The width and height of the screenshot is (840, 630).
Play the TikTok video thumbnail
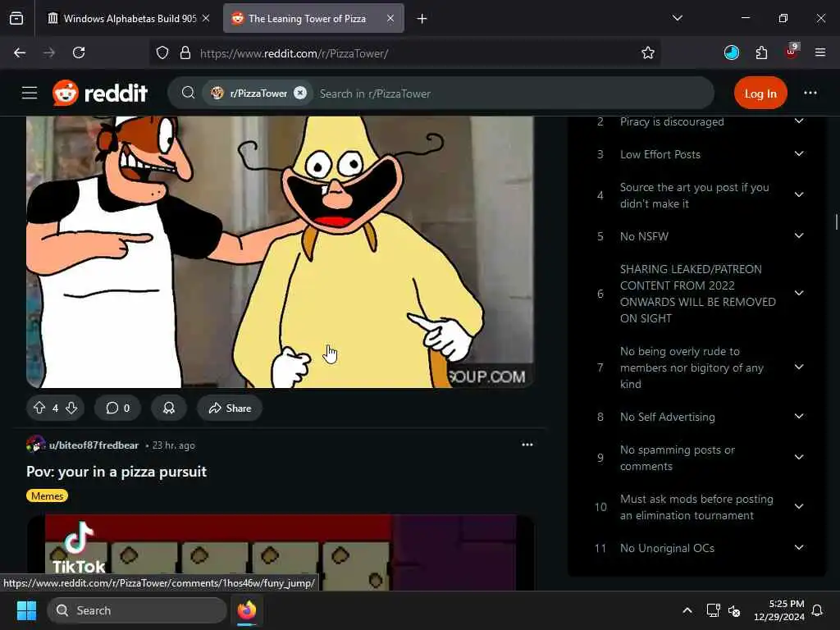280,552
